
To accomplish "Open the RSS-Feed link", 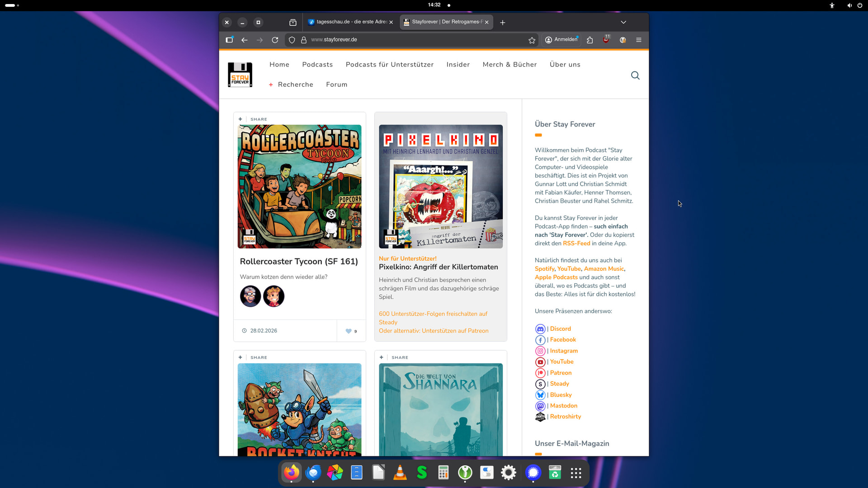I will (576, 244).
